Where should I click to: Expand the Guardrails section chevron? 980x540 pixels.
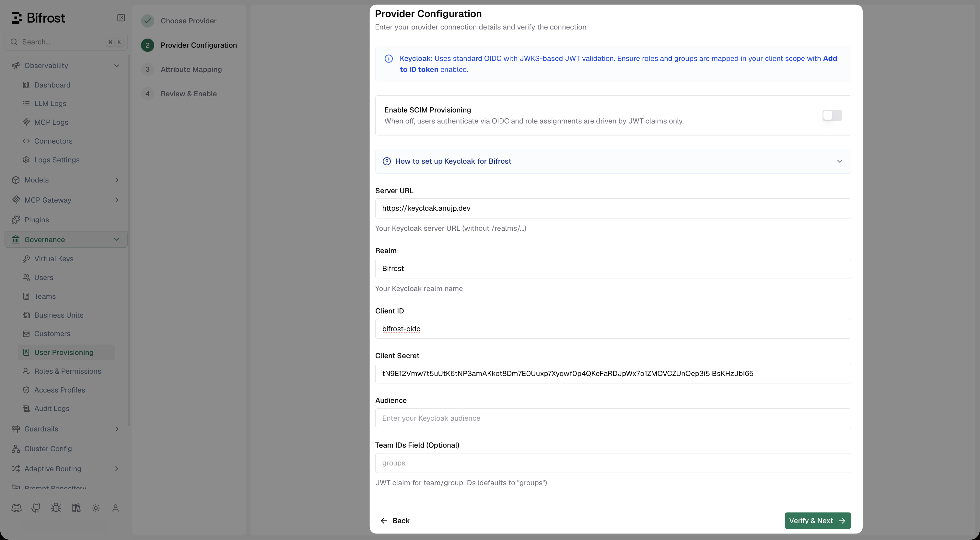click(117, 429)
